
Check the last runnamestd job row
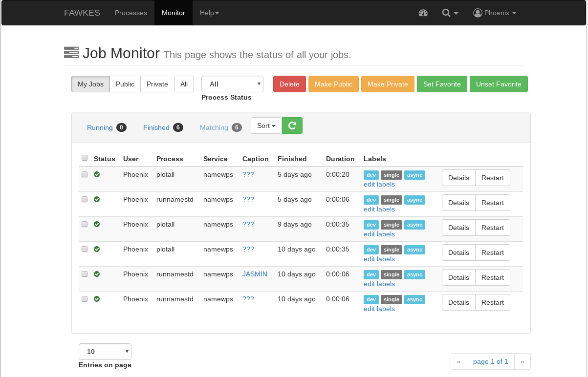point(85,299)
